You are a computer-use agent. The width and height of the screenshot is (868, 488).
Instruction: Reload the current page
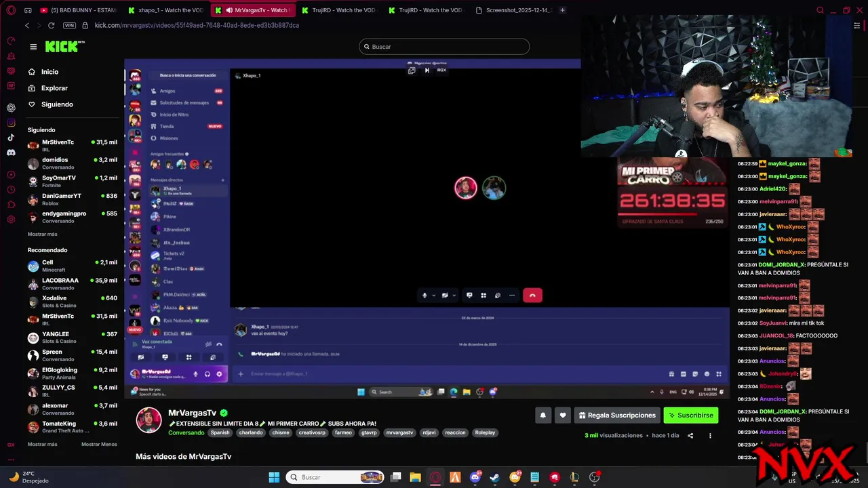coord(51,25)
